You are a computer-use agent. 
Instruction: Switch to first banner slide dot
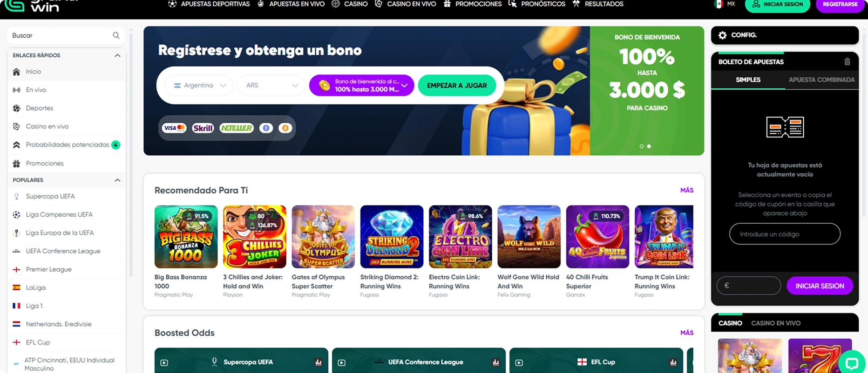point(642,146)
